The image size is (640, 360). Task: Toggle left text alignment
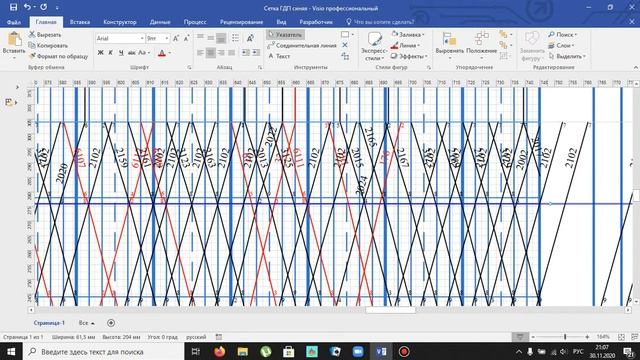click(x=200, y=52)
